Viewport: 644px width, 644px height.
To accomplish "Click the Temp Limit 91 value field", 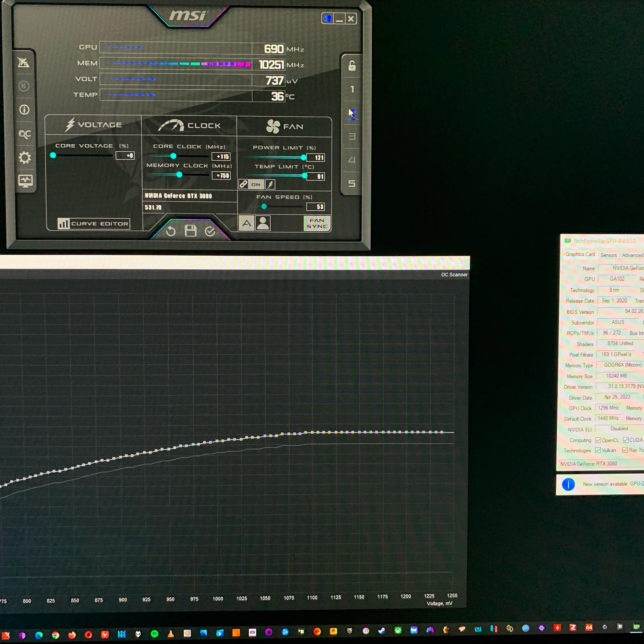I will point(316,177).
